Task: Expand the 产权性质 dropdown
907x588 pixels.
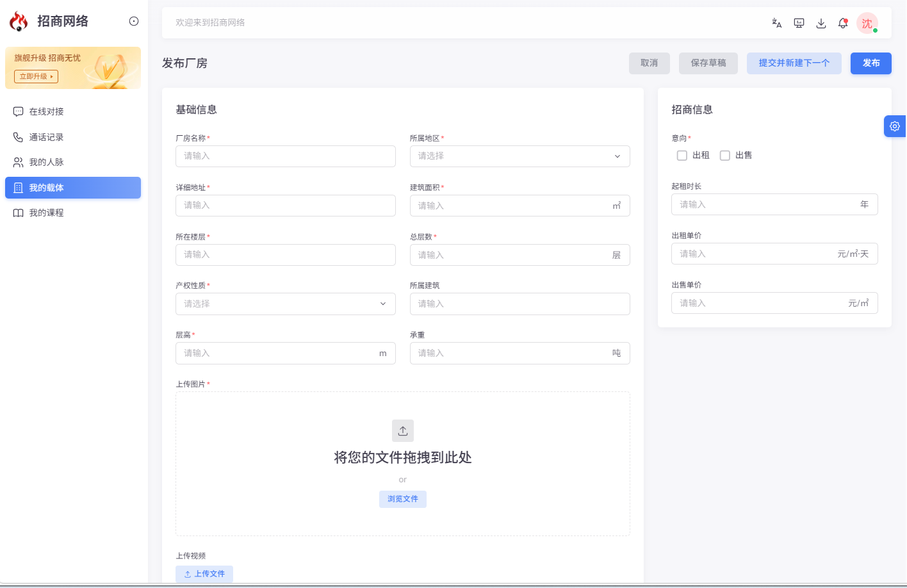Action: click(286, 304)
